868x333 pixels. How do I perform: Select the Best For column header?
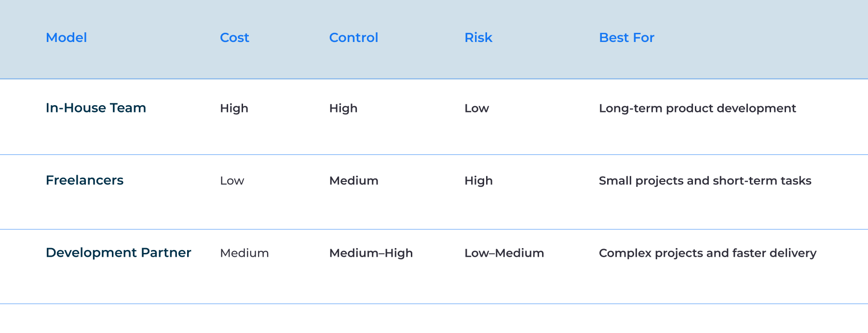click(x=626, y=38)
